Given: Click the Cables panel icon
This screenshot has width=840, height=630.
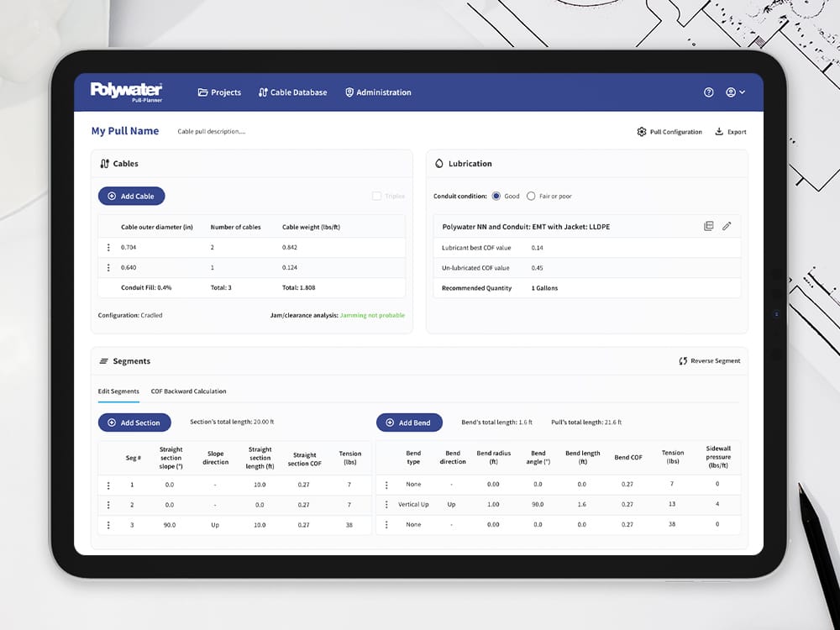Looking at the screenshot, I should point(104,164).
